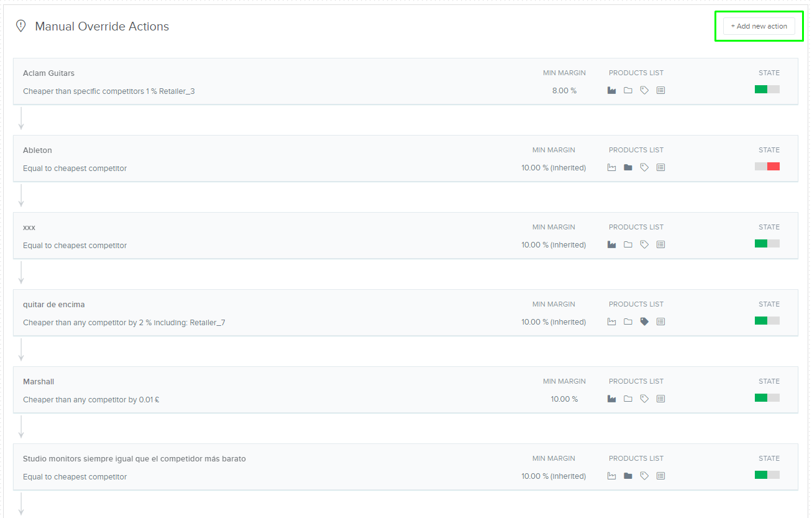This screenshot has height=518, width=812.
Task: Click the tag icon in Studio monitors row
Action: tap(644, 476)
